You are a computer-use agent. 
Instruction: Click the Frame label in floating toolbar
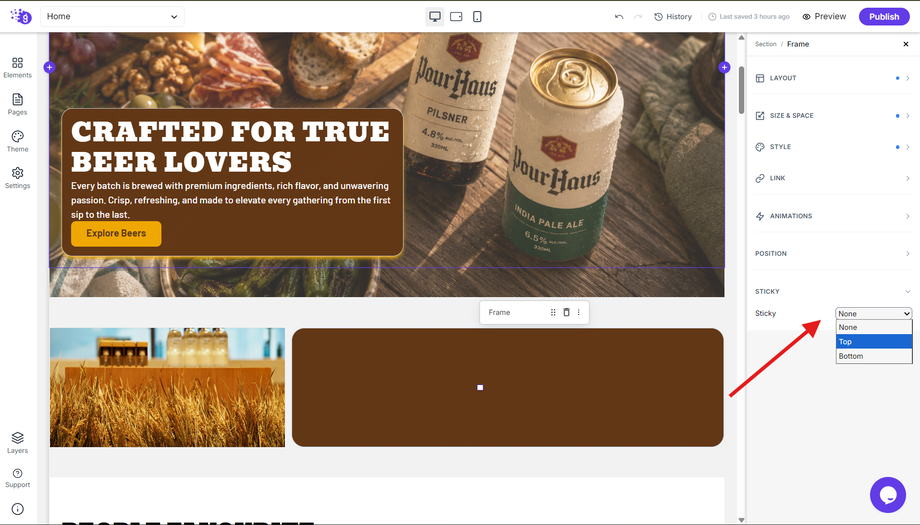(499, 312)
